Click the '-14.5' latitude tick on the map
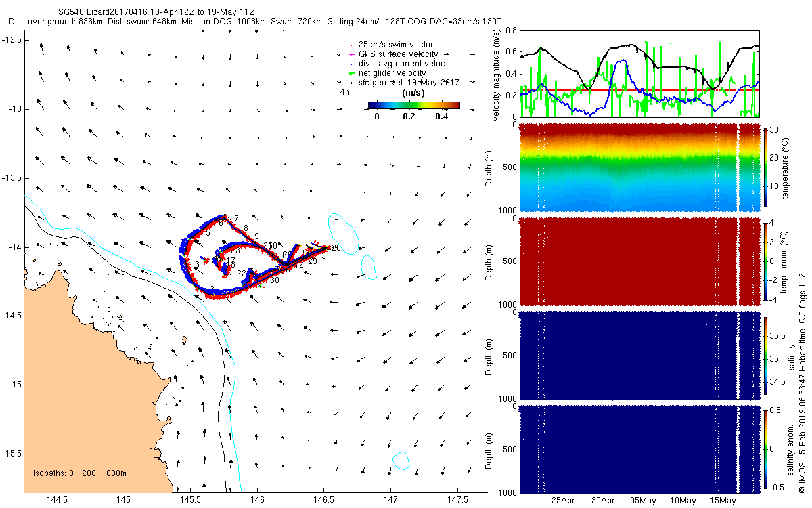This screenshot has width=812, height=508. tap(13, 316)
